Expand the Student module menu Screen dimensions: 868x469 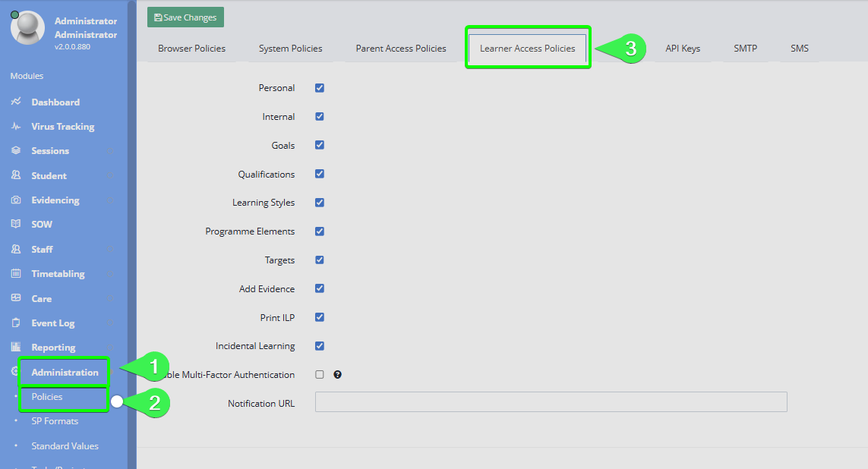(x=49, y=176)
